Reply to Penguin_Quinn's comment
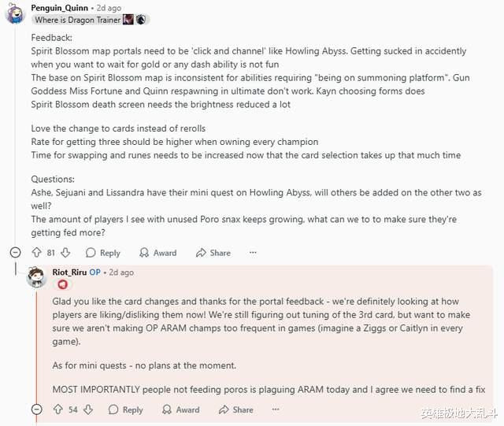This screenshot has width=504, height=426. tap(103, 253)
